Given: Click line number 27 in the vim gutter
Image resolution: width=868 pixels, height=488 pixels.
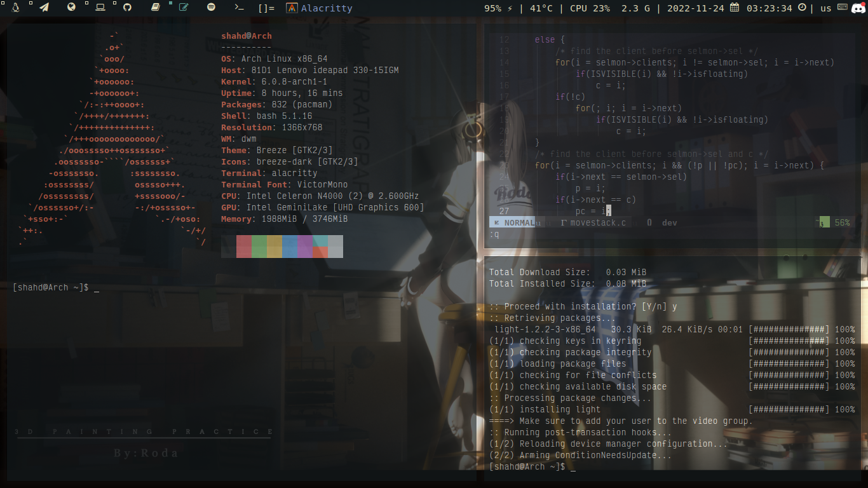Looking at the screenshot, I should tap(504, 211).
